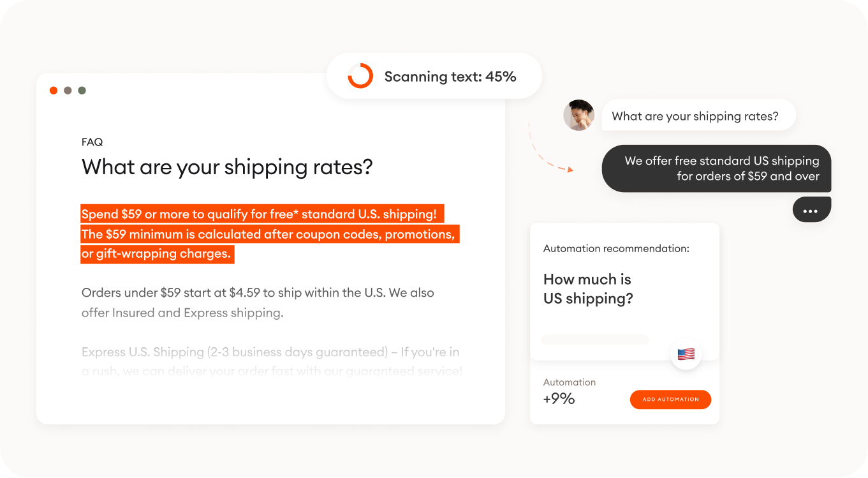The width and height of the screenshot is (868, 478).
Task: Select the dark bot reply about free shipping
Action: 716,168
